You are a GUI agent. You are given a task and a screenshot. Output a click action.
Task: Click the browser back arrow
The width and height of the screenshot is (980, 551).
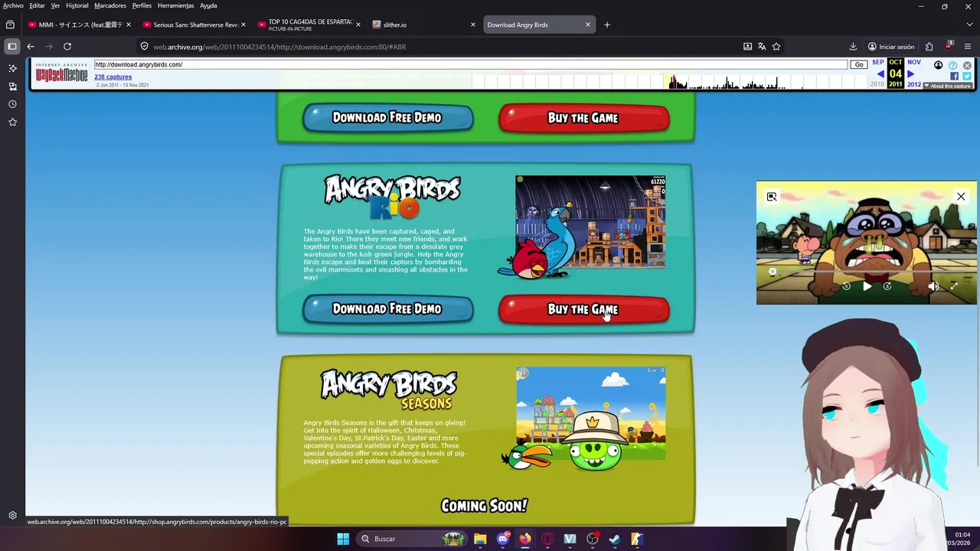pos(31,47)
